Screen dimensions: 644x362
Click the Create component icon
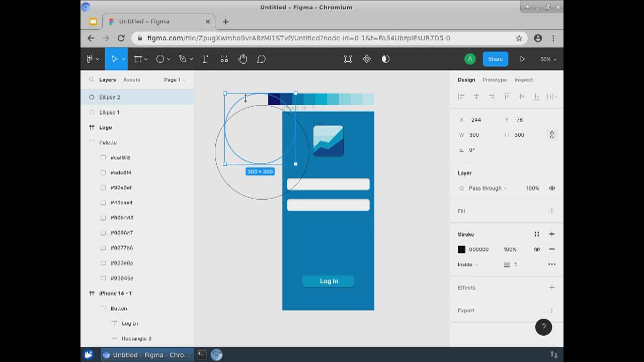tap(367, 59)
